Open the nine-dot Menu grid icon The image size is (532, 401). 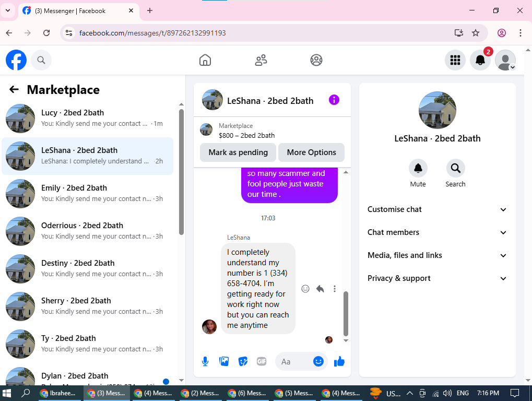(x=455, y=60)
